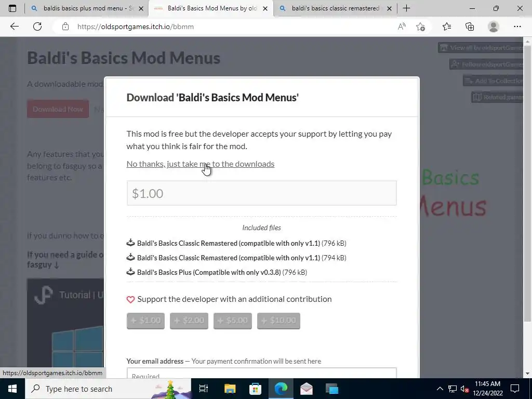
Task: Open the Collections icon in toolbar
Action: pyautogui.click(x=470, y=26)
